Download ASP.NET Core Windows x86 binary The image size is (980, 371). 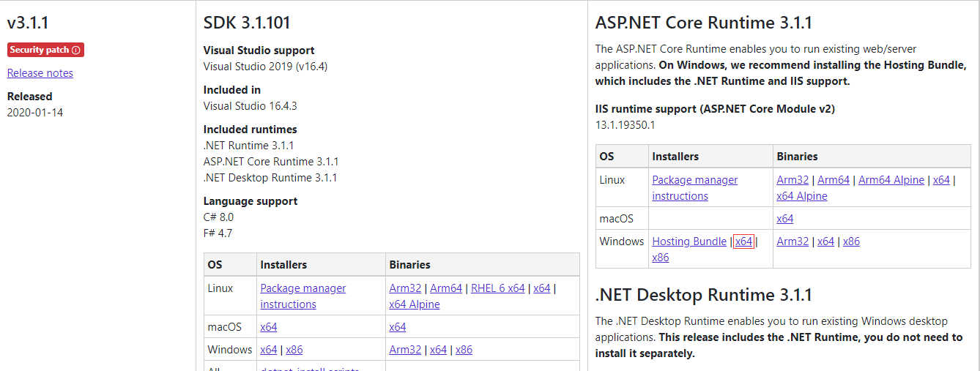pos(852,241)
